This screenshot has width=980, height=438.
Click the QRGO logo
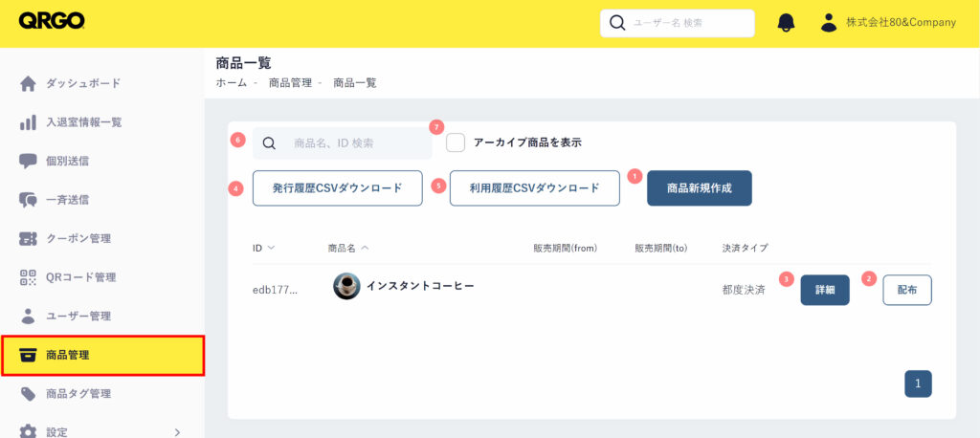pyautogui.click(x=52, y=22)
